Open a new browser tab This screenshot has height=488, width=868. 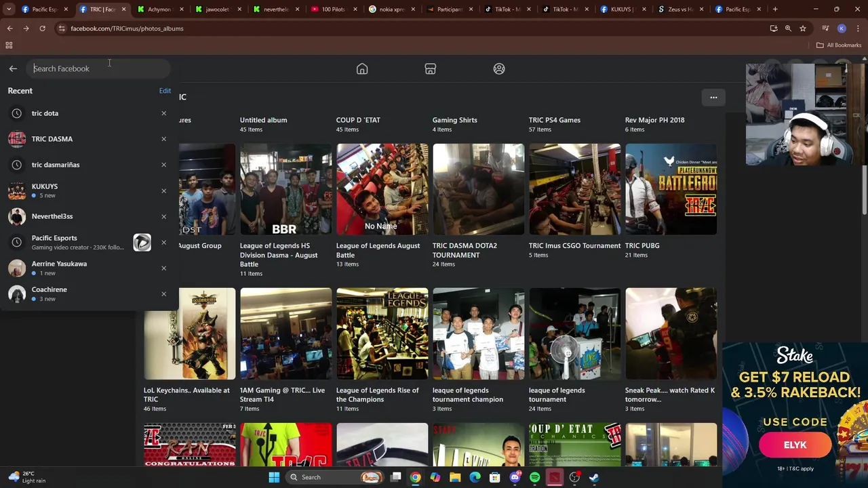pos(775,9)
